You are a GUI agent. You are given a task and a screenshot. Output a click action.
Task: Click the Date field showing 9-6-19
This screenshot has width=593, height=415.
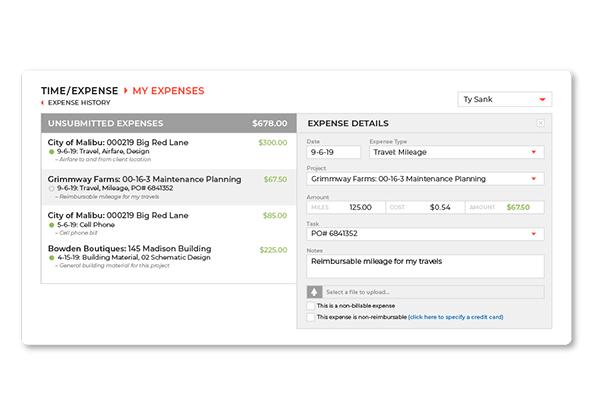click(334, 152)
